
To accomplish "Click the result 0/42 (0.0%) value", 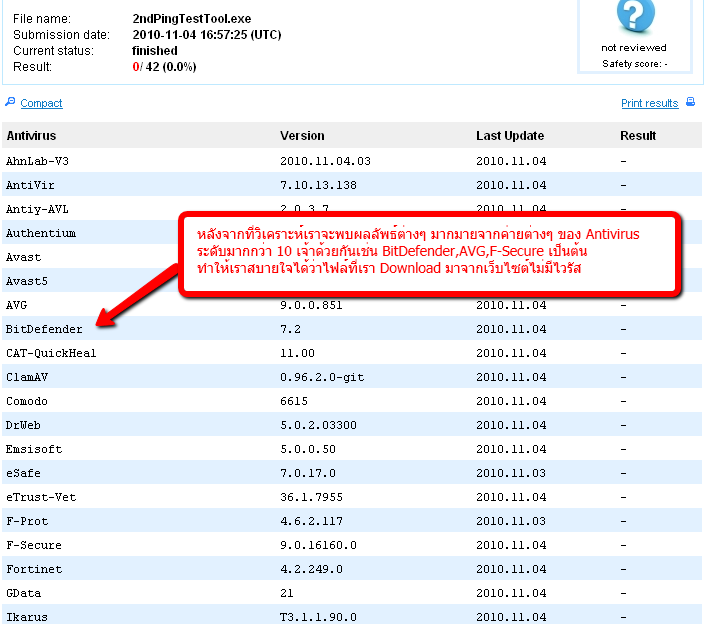I will (x=164, y=67).
